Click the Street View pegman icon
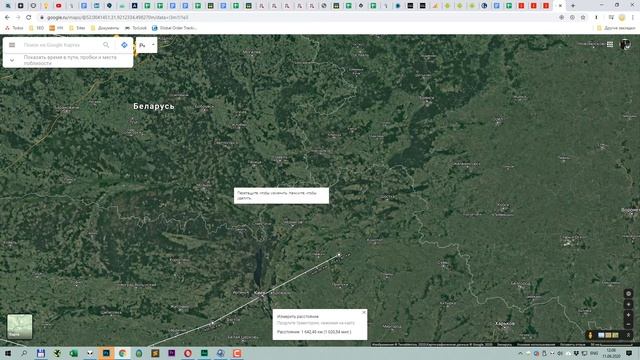Screen dimensions: 640x360 (590, 335)
